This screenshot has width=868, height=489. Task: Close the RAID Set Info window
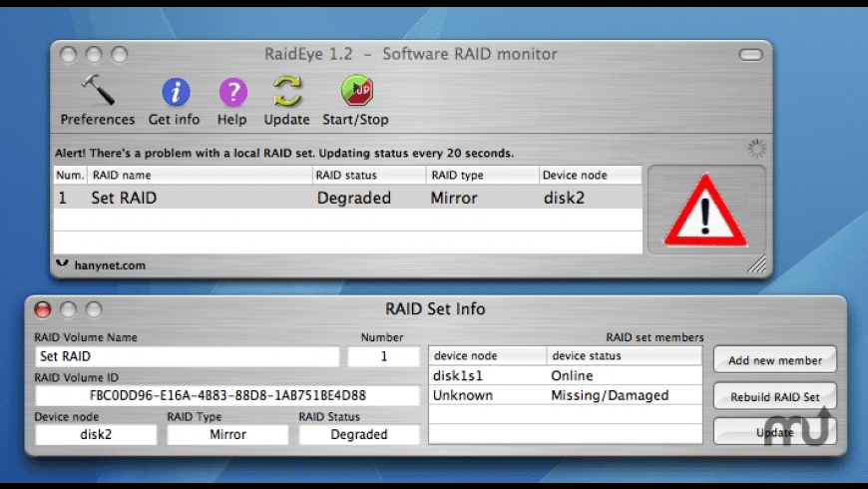coord(43,309)
